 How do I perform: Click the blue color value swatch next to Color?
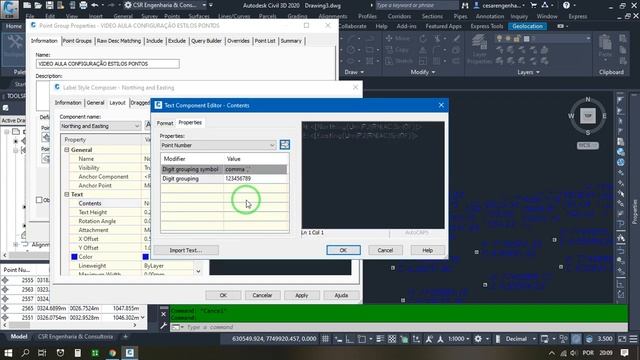point(145,257)
